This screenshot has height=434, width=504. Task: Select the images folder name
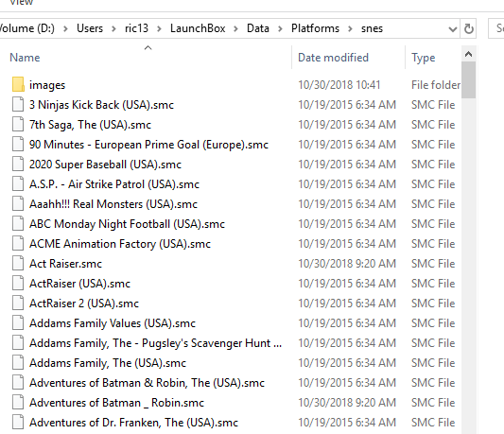(x=47, y=85)
